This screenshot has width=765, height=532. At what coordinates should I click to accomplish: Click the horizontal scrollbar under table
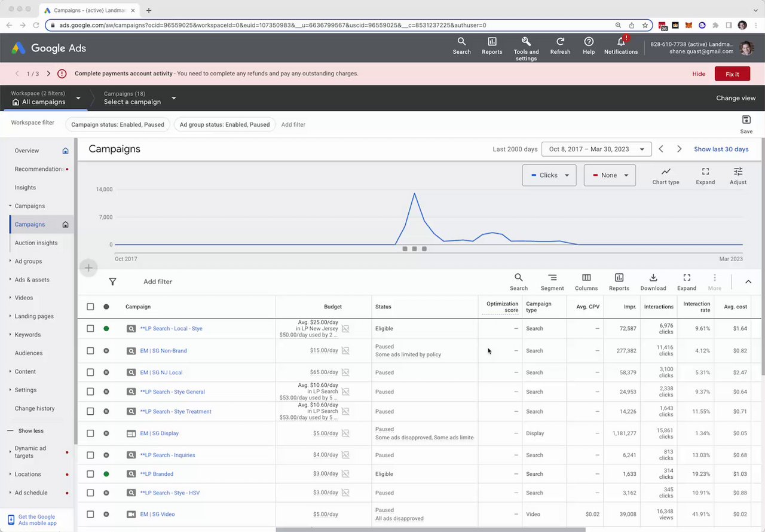click(430, 530)
